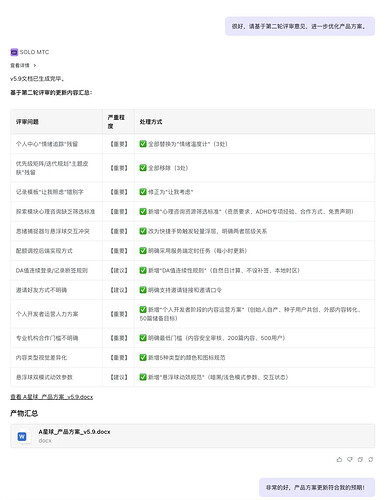Click the green check in 全部移除（3处） row
This screenshot has width=385, height=500.
[x=143, y=168]
